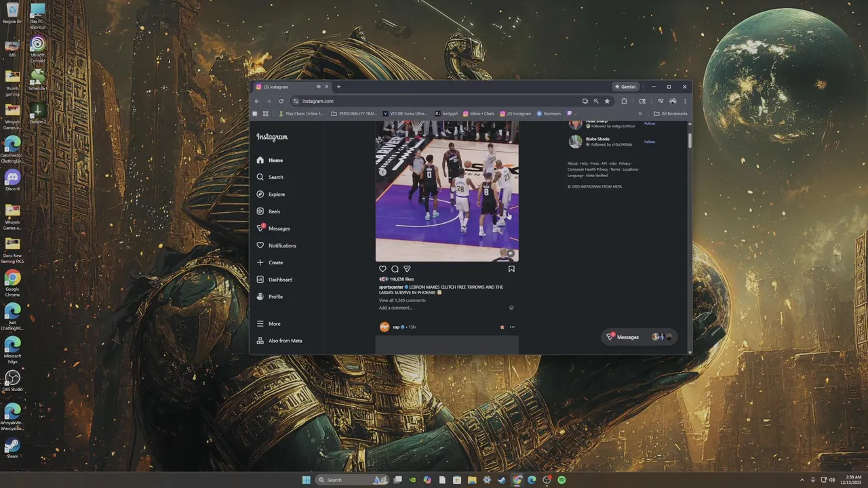This screenshot has height=488, width=868.
Task: Click Privacy footer link
Action: click(x=625, y=163)
